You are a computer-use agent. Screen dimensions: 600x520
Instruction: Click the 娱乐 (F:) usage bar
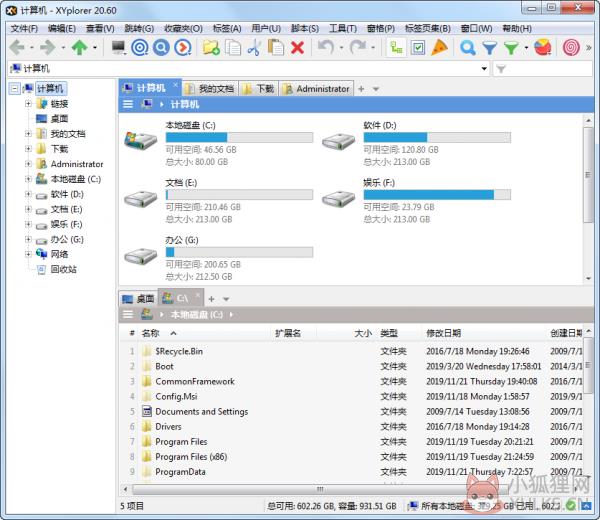(437, 195)
